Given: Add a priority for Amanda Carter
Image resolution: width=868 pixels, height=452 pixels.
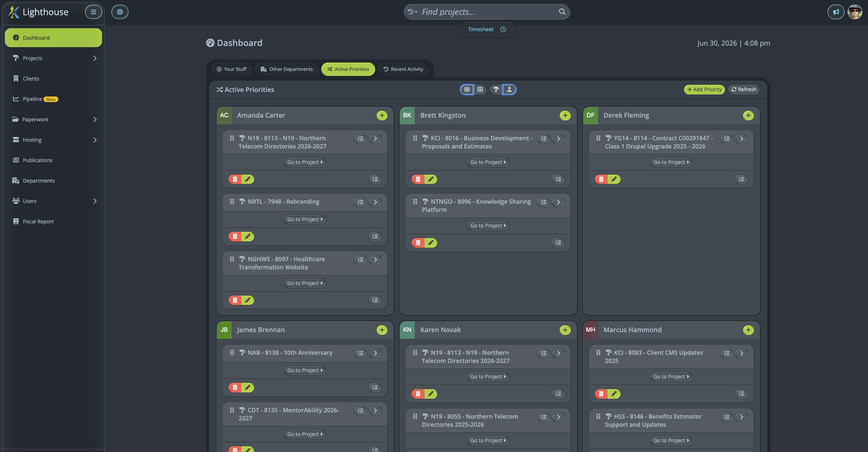Looking at the screenshot, I should [382, 115].
